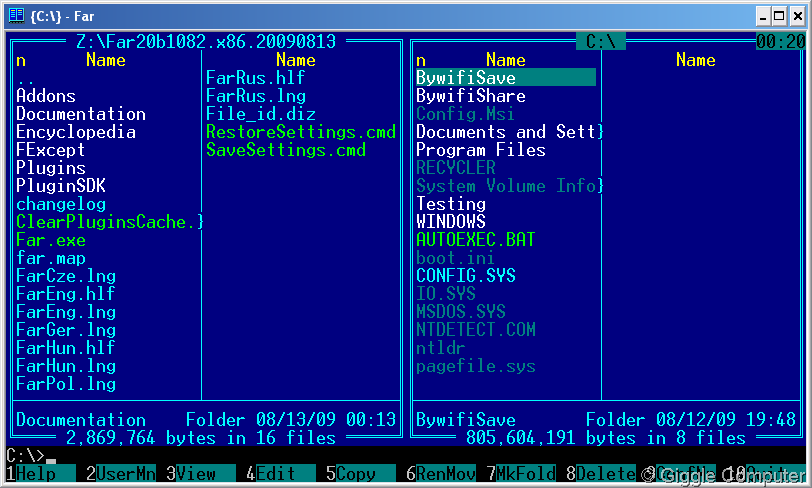Select pagefile.sys file
Image resolution: width=812 pixels, height=488 pixels.
[x=476, y=366]
